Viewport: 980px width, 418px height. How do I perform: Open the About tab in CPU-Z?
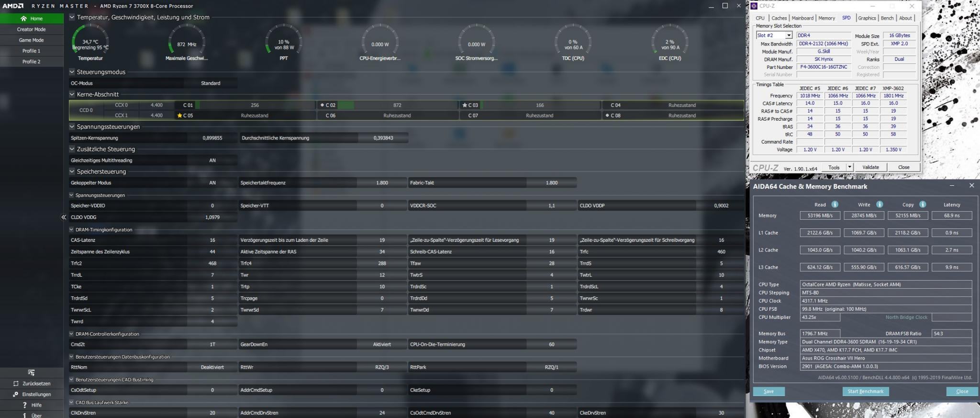(x=905, y=18)
